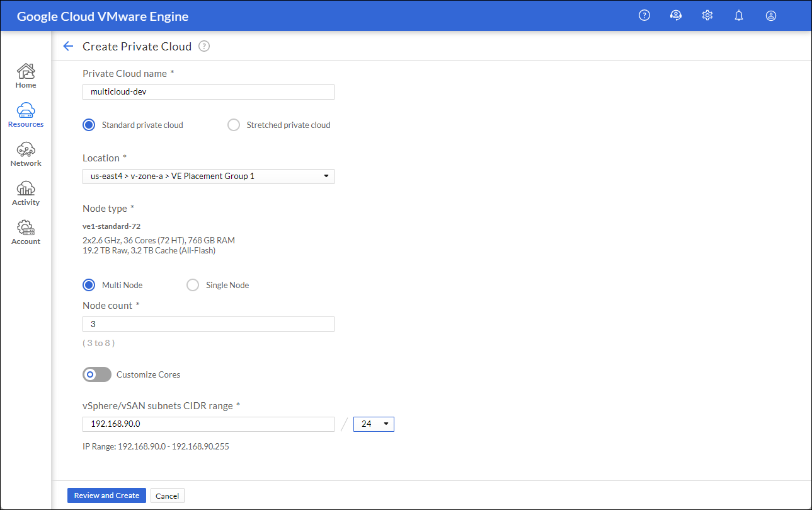Image resolution: width=812 pixels, height=510 pixels.
Task: Click the Create Private Cloud heading
Action: (x=137, y=47)
